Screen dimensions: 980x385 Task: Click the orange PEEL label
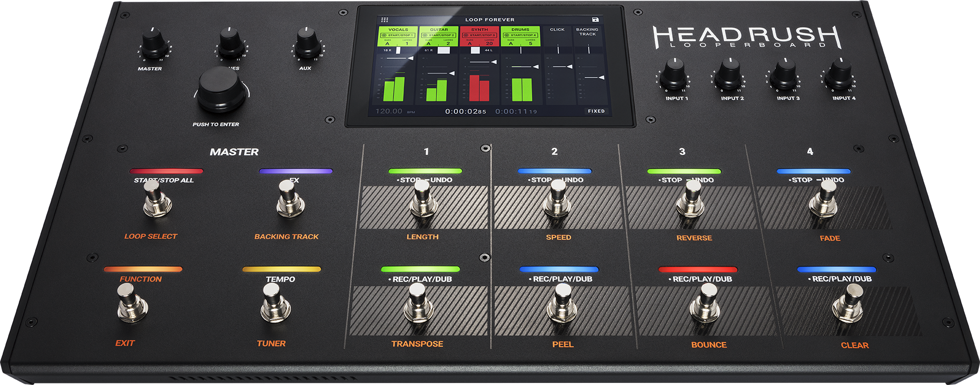click(x=562, y=345)
